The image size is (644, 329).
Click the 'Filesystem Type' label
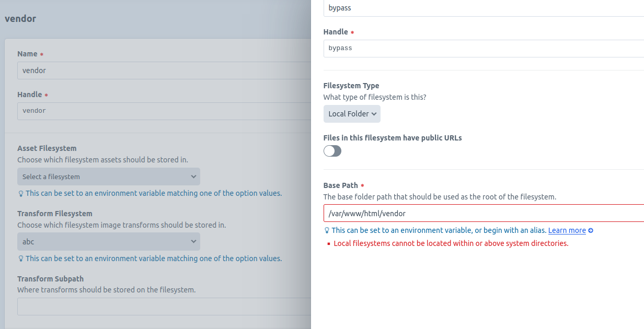(351, 86)
